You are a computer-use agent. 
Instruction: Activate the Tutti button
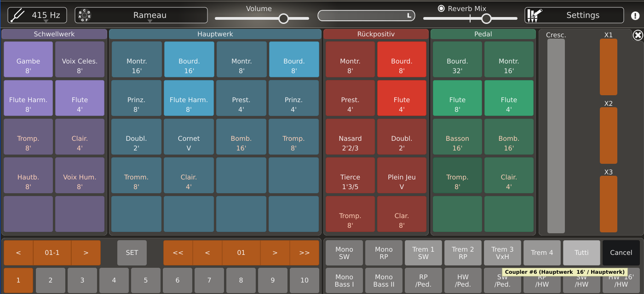pyautogui.click(x=581, y=253)
